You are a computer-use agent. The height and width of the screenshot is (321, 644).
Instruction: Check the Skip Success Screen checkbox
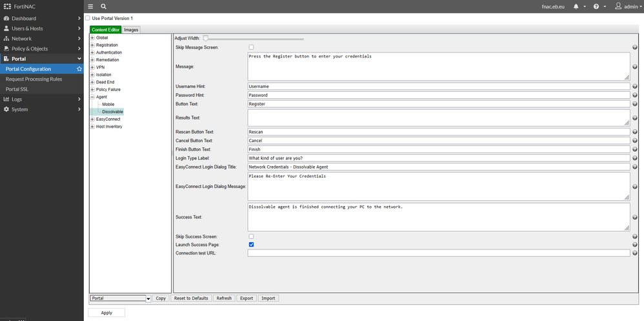click(252, 236)
